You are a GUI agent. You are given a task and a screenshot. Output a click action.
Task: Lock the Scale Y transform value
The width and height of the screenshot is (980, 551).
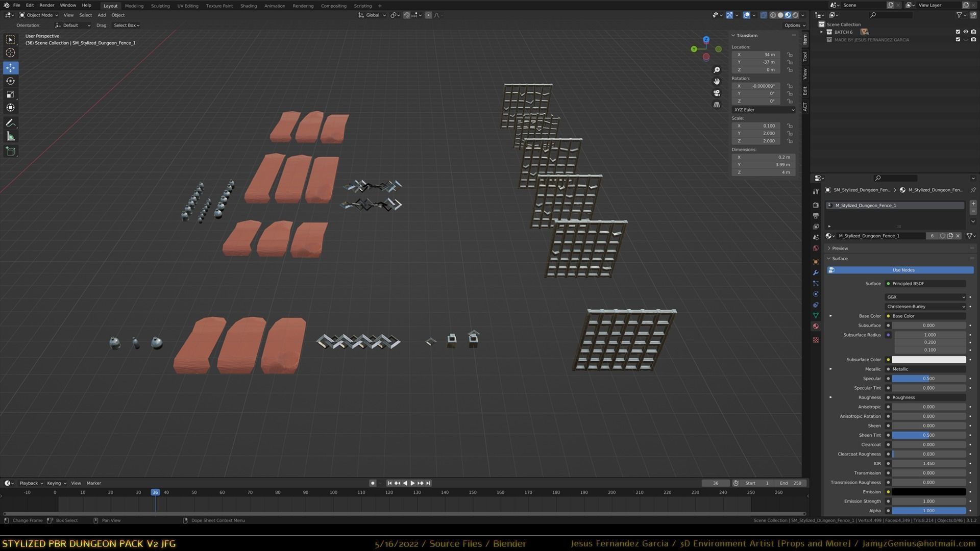pyautogui.click(x=790, y=133)
